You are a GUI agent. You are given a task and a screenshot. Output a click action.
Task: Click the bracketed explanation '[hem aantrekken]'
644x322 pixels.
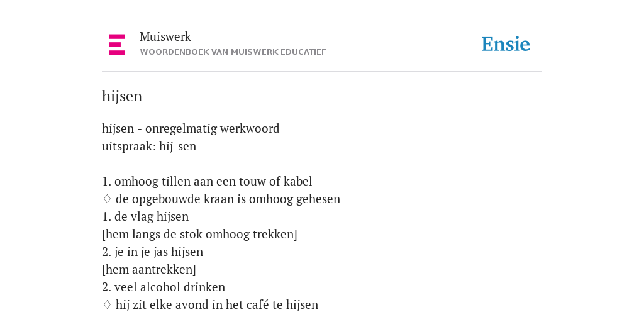coord(149,270)
